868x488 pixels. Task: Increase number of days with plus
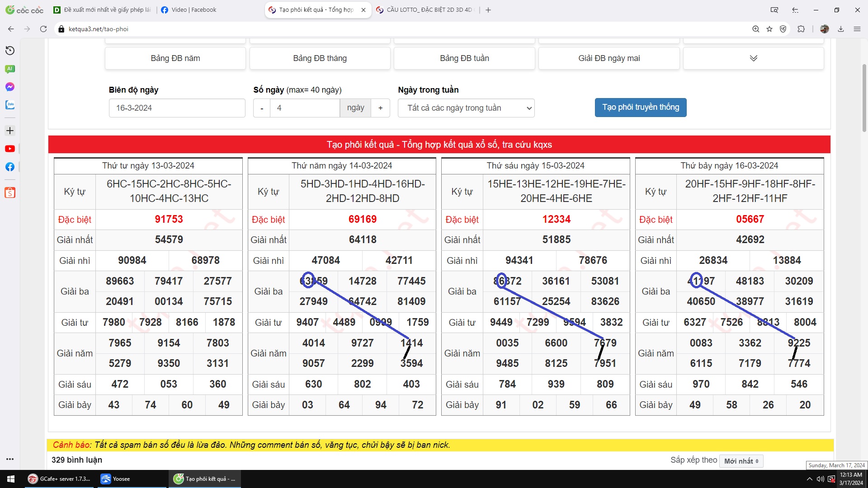(x=381, y=108)
